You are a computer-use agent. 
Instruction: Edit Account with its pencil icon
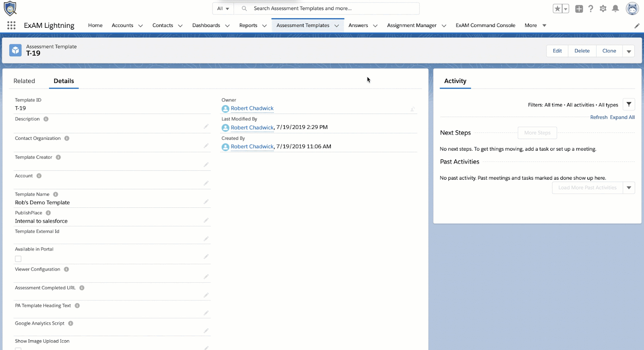click(206, 183)
